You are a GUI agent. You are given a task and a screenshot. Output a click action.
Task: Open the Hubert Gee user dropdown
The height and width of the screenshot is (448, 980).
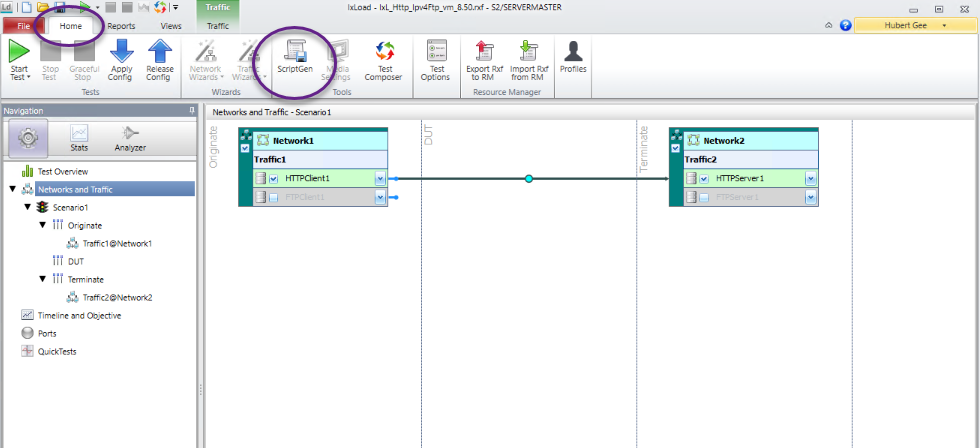[x=945, y=25]
